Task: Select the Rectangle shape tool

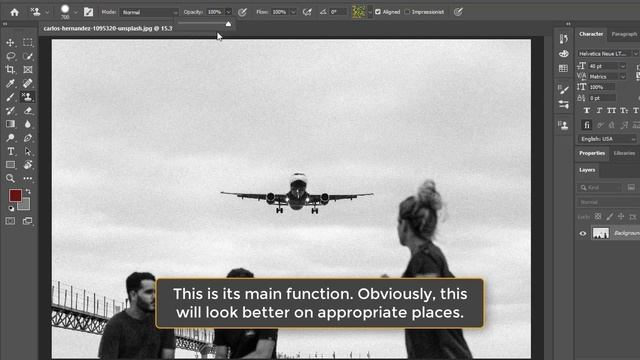Action: click(x=10, y=165)
